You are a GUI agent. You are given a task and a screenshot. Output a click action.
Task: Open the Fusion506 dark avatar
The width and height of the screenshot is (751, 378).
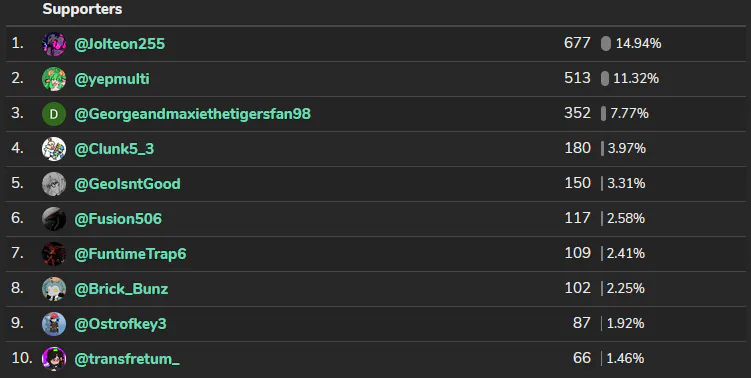pos(54,219)
